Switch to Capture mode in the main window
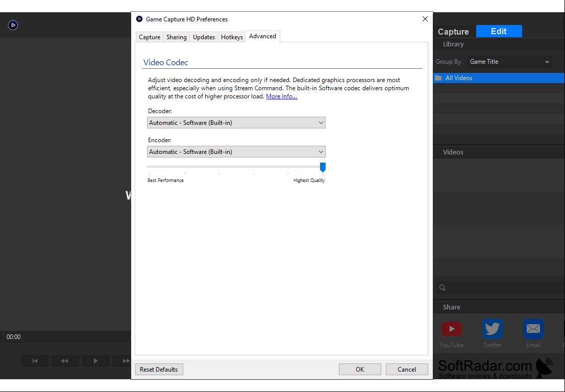Screen dimensions: 565x392 tap(453, 32)
